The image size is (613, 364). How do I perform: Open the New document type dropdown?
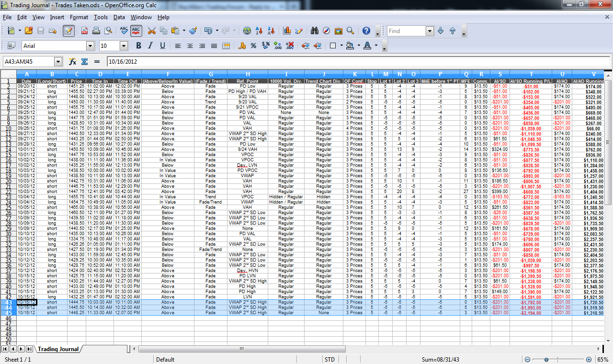click(20, 31)
